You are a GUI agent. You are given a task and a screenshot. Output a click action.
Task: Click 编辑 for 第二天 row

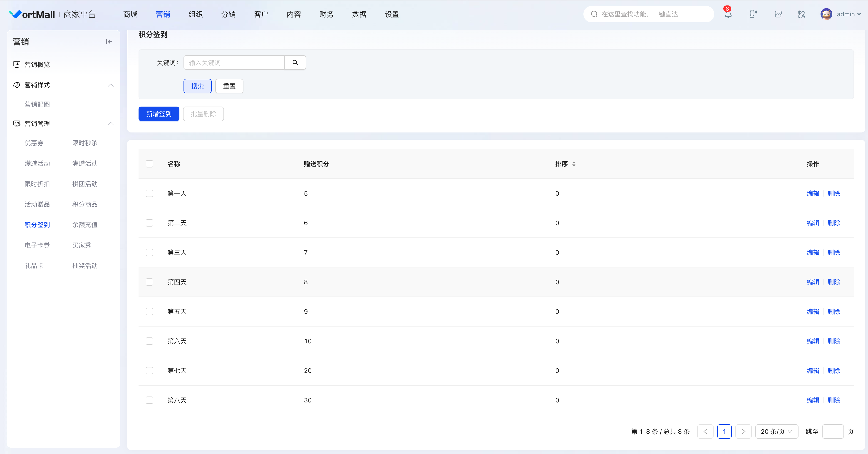(813, 223)
